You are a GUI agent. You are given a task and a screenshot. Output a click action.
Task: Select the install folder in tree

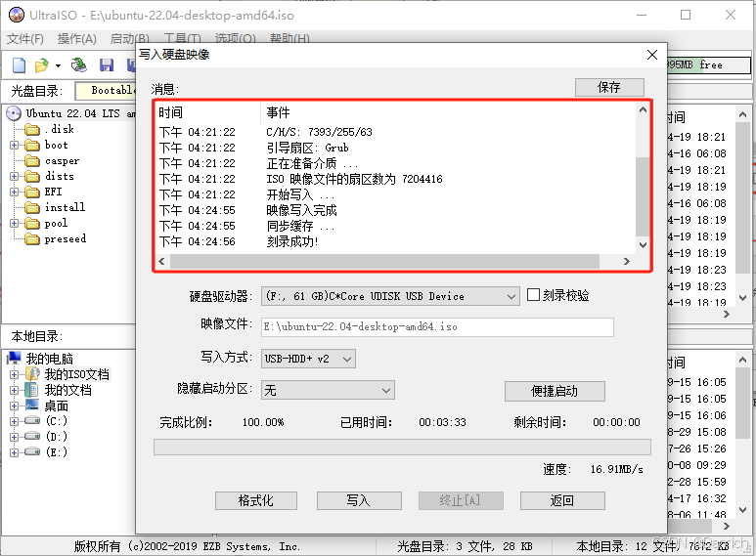coord(65,207)
